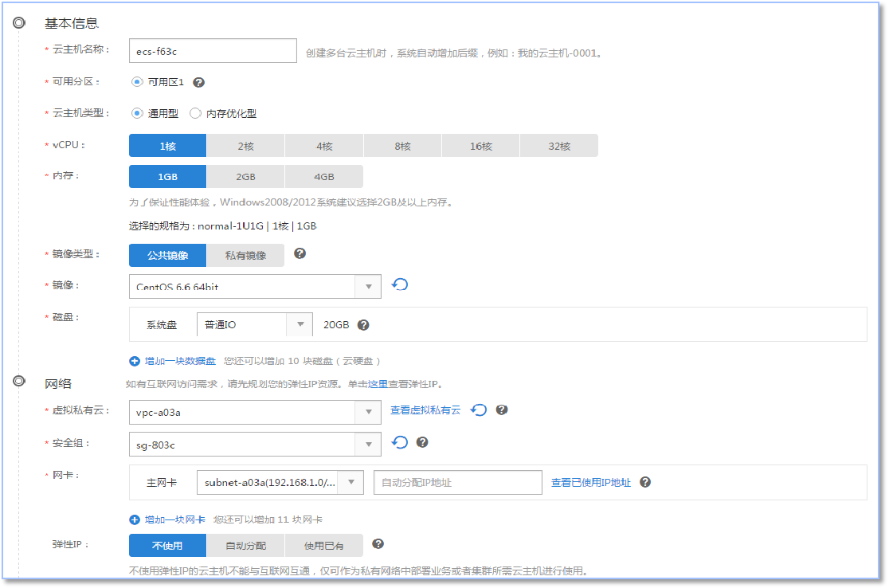Click the 云主机名称 input field

212,50
